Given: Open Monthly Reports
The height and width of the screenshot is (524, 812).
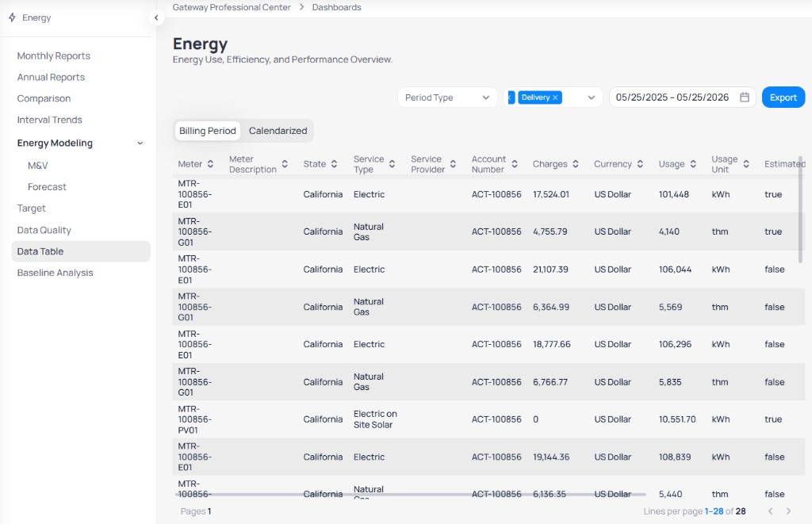Looking at the screenshot, I should click(x=53, y=56).
